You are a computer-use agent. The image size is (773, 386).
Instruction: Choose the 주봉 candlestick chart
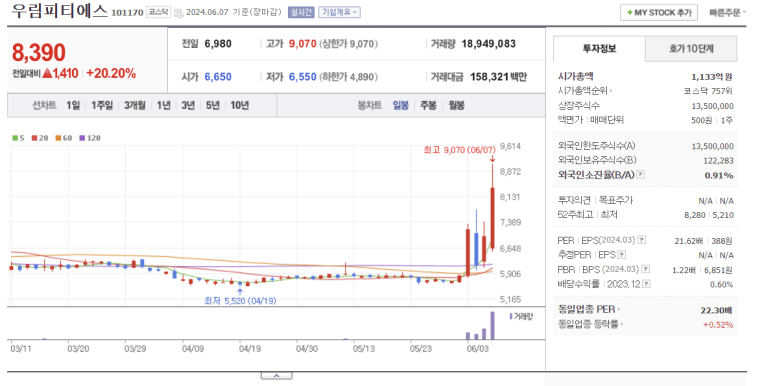pyautogui.click(x=428, y=105)
